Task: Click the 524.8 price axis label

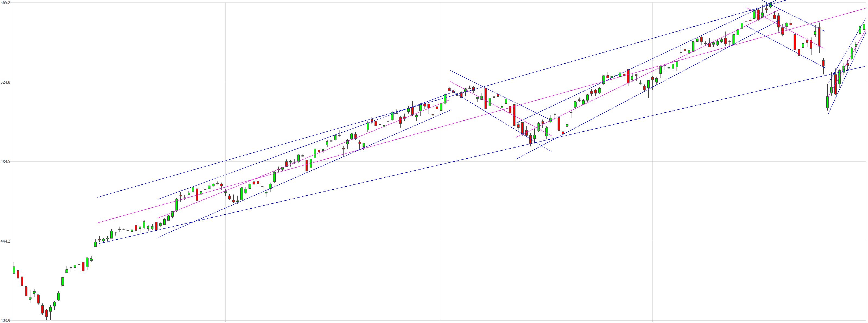Action: click(5, 82)
